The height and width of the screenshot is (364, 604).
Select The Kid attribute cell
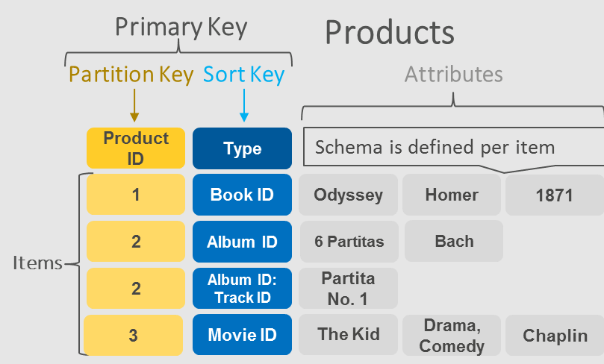(x=348, y=335)
